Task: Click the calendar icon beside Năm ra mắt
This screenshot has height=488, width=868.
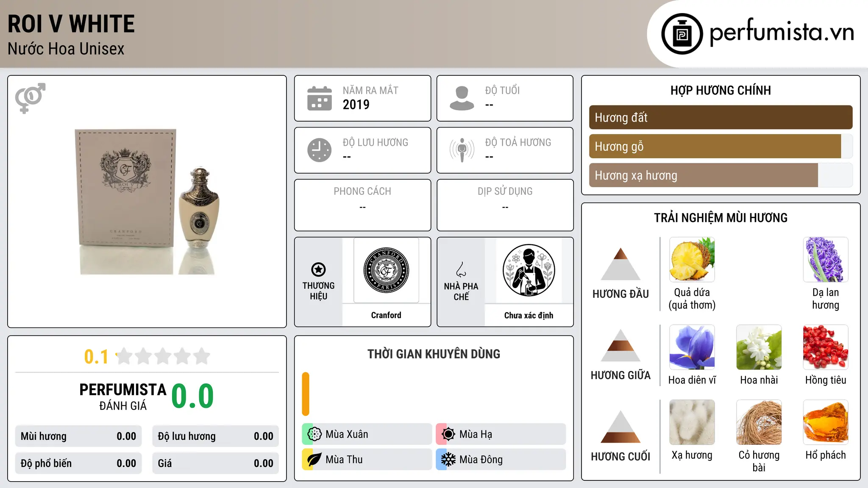Action: pos(320,98)
